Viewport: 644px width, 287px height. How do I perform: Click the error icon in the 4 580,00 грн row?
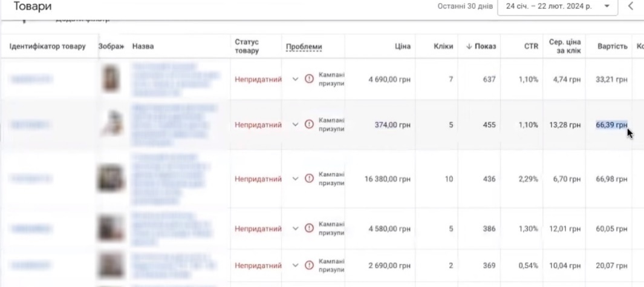click(x=309, y=229)
